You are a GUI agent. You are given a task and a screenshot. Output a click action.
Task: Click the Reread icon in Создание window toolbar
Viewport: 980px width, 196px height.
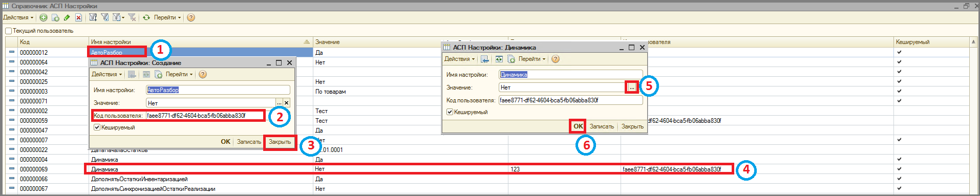[x=146, y=74]
